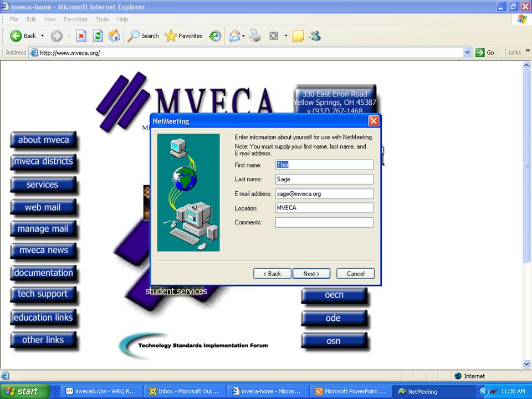This screenshot has height=399, width=532.
Task: Click the osn button on the page
Action: coord(334,341)
